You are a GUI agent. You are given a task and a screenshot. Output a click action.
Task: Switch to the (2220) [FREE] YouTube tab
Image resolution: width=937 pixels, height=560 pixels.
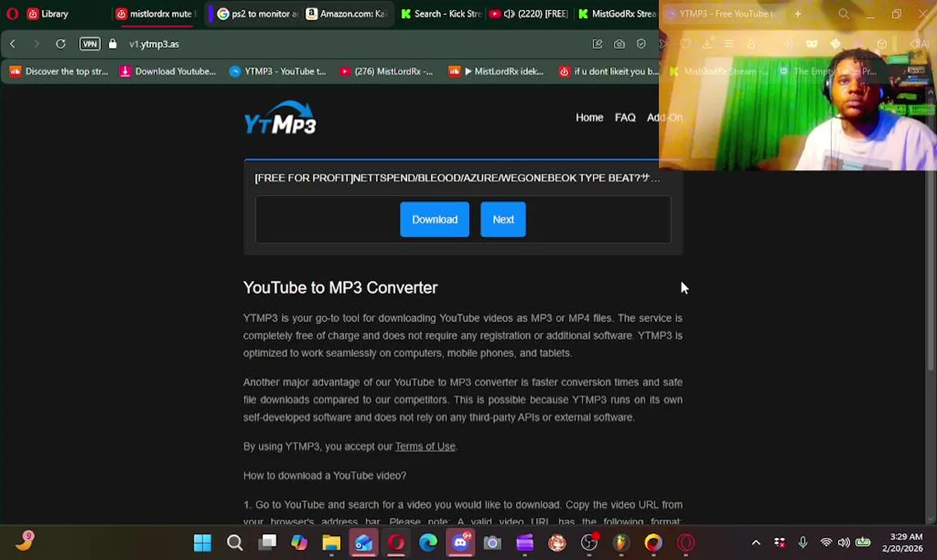(529, 14)
